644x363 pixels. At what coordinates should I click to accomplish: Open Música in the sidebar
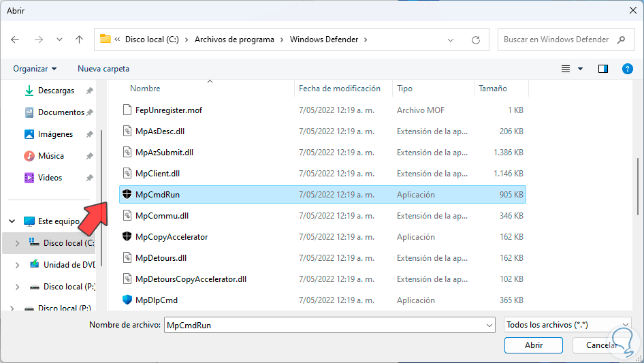pos(51,156)
